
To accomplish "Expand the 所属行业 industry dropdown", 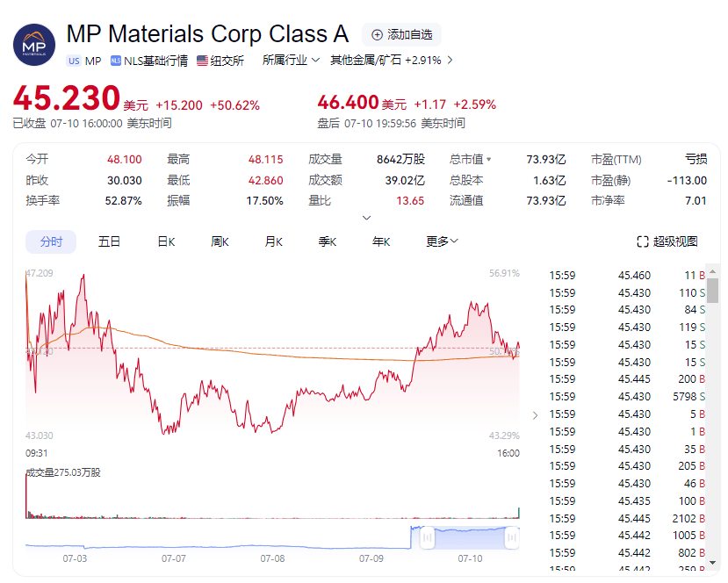I will 291,61.
